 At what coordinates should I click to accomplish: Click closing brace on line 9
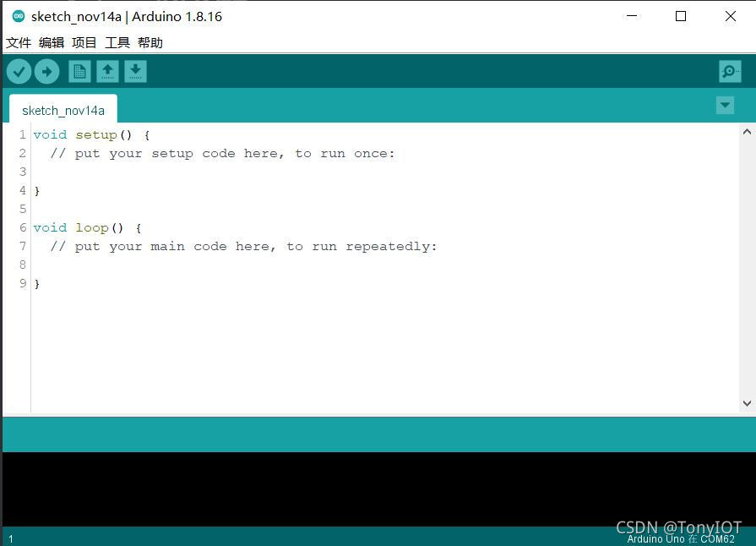pos(37,284)
